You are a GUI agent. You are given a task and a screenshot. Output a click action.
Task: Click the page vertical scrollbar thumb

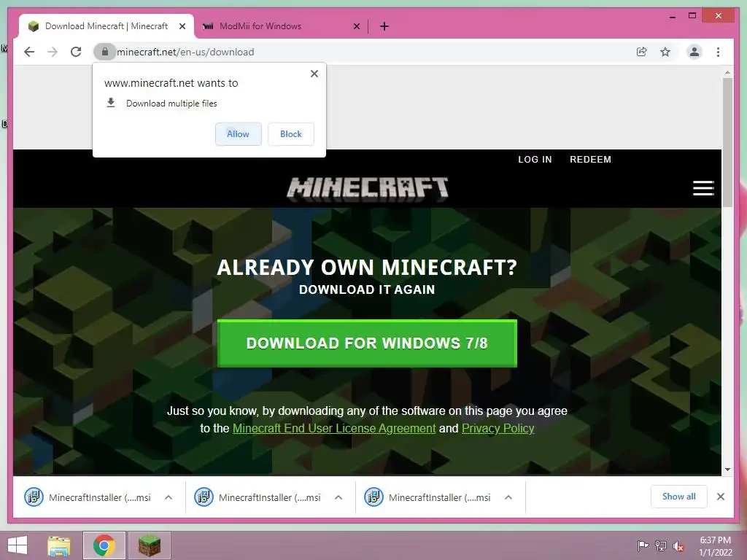pos(727,142)
